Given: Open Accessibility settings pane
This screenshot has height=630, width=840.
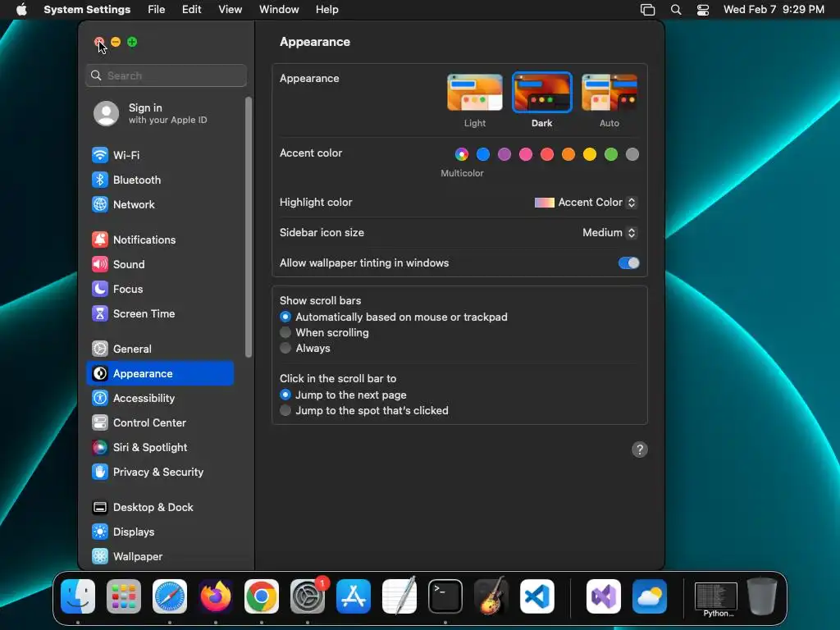Looking at the screenshot, I should click(160, 399).
